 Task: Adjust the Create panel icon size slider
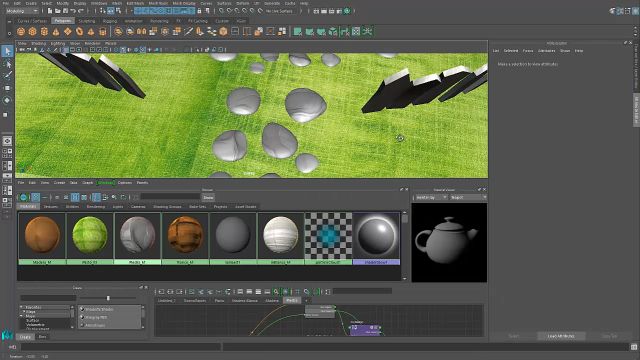tap(108, 298)
